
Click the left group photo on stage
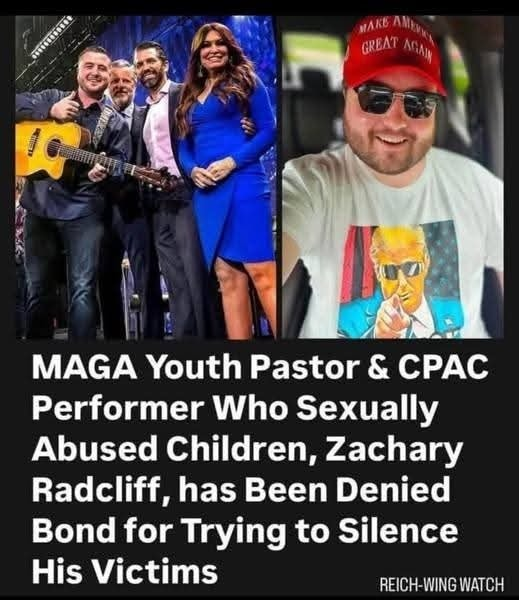[x=146, y=177]
